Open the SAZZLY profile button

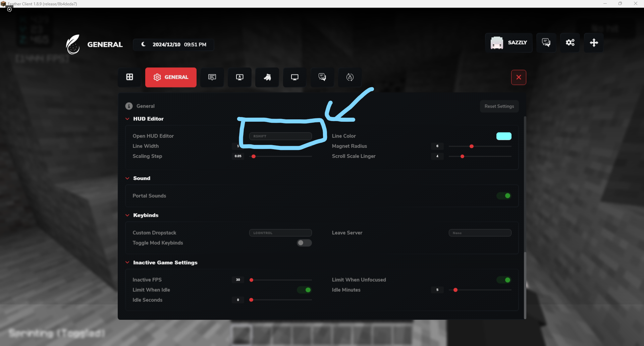[508, 43]
